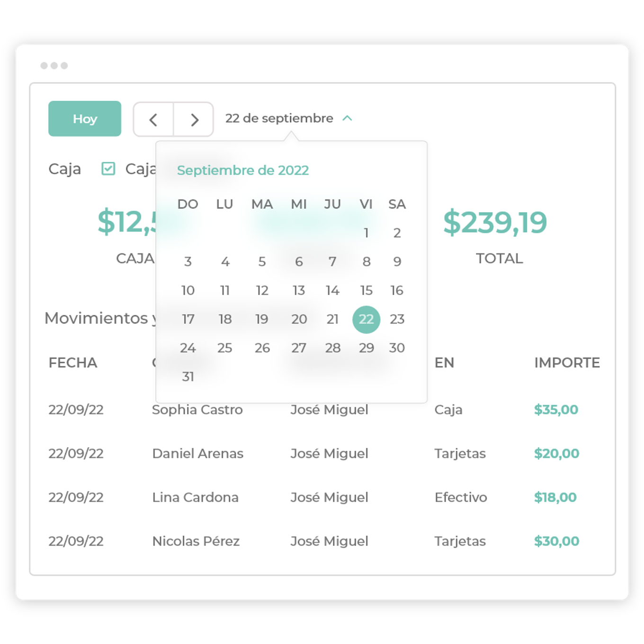644x644 pixels.
Task: Pick September 15 in the calendar
Action: click(366, 291)
